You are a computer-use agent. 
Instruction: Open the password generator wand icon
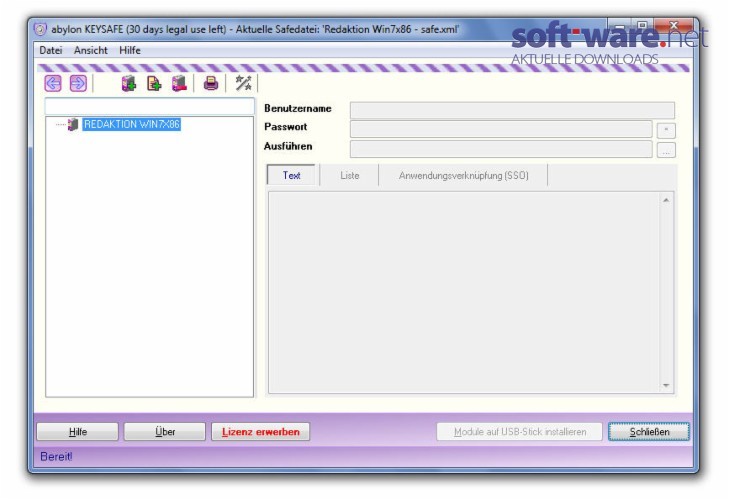pyautogui.click(x=243, y=83)
